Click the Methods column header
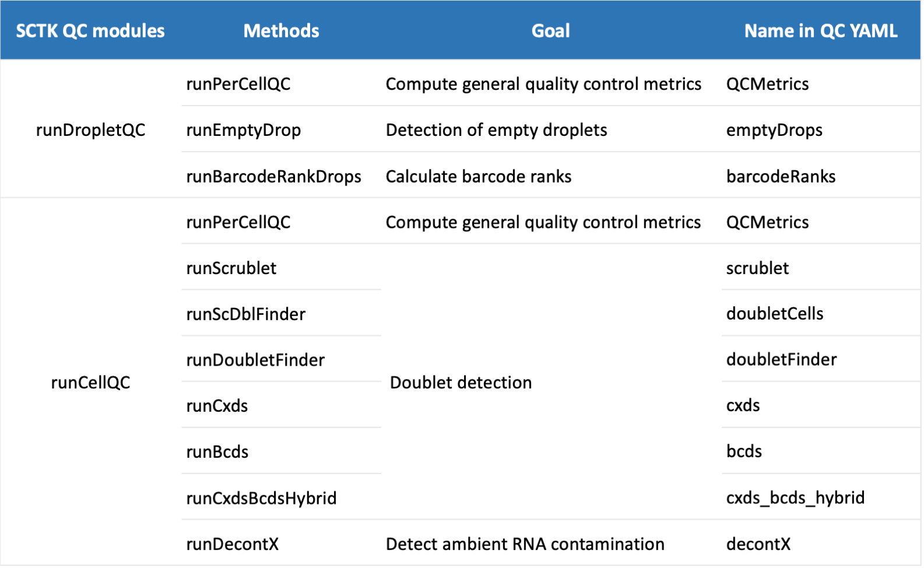Viewport: 924px width, 568px height. coord(281,30)
